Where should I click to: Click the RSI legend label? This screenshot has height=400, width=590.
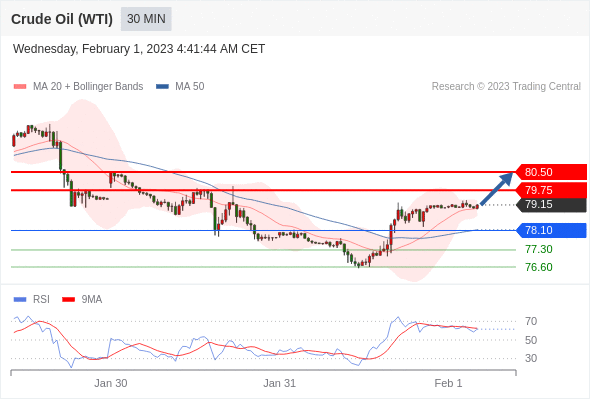tap(41, 300)
